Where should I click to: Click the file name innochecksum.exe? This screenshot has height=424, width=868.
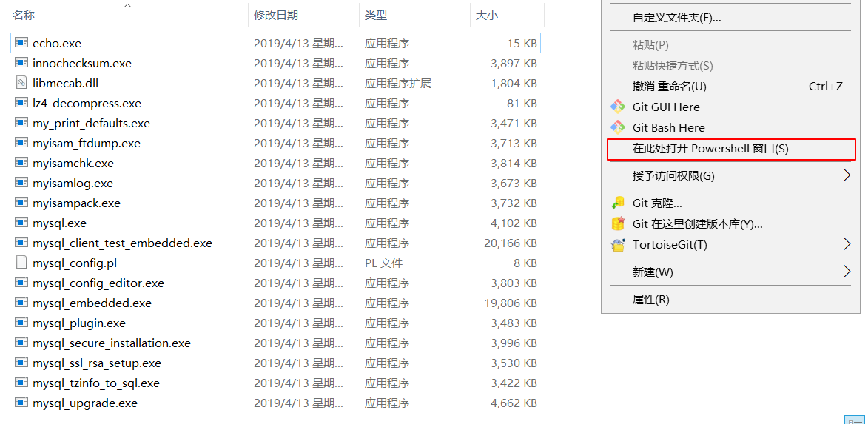point(82,63)
